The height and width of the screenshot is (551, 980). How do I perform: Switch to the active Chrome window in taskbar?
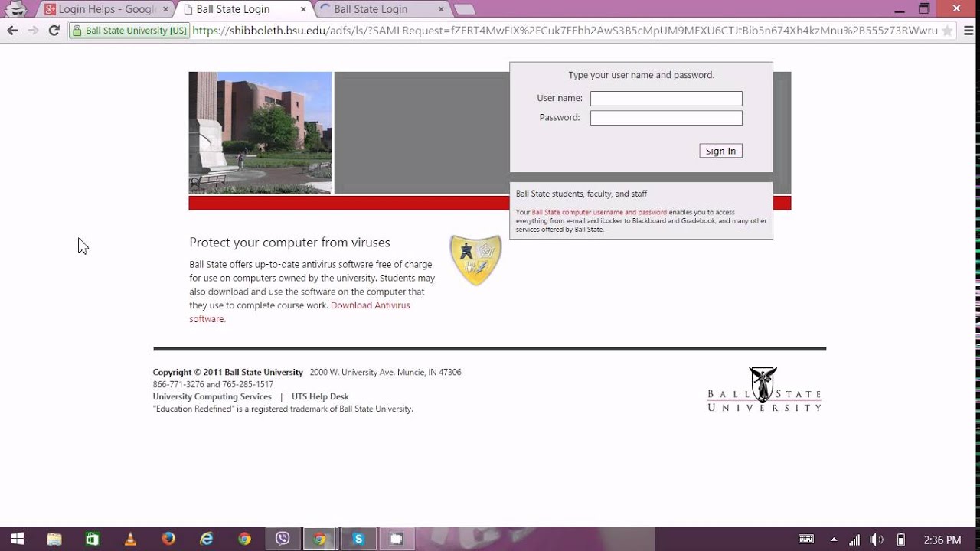(x=320, y=539)
